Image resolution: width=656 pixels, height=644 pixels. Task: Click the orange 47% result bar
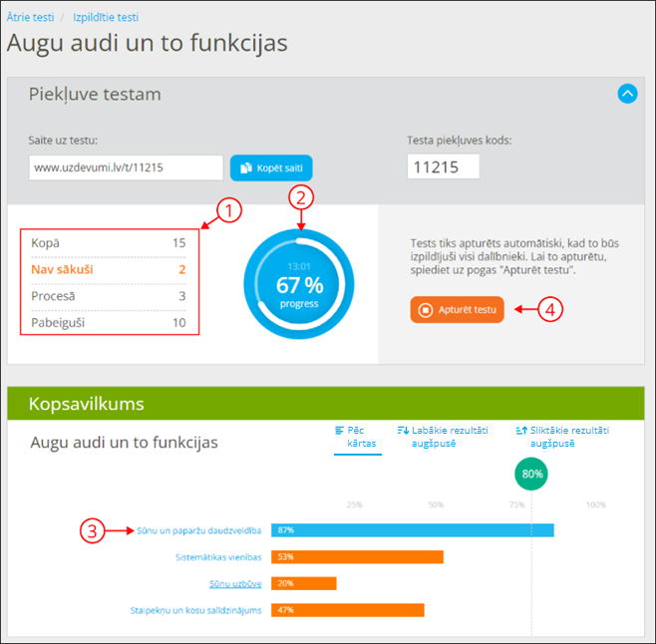click(x=348, y=610)
